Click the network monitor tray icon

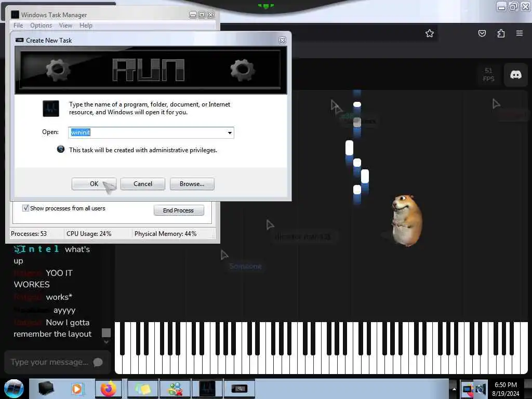tap(468, 389)
